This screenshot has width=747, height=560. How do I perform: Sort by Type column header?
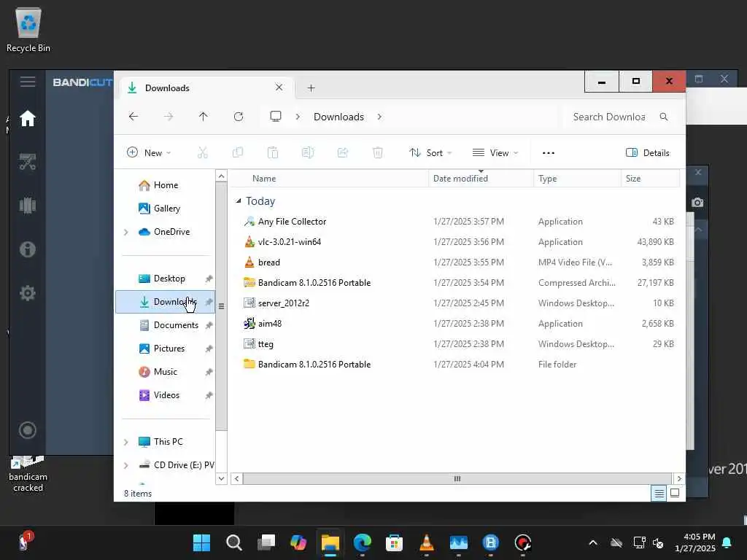(577, 179)
